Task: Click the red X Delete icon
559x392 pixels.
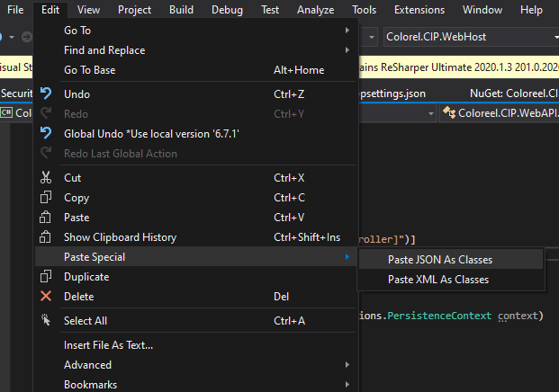Action: (46, 296)
